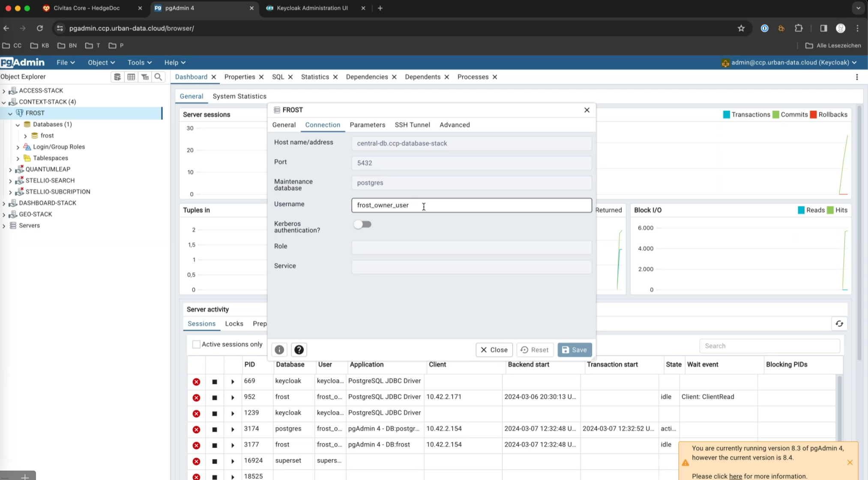Image resolution: width=868 pixels, height=480 pixels.
Task: Open the Query Tool icon in Object Explorer
Action: pyautogui.click(x=117, y=77)
